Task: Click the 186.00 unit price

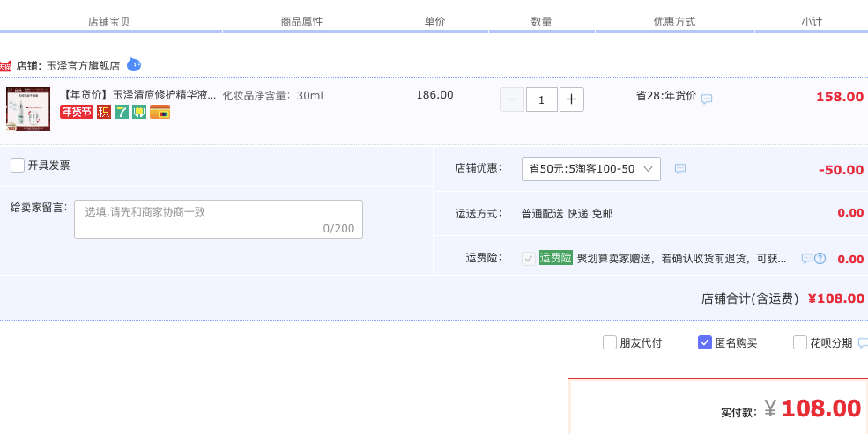Action: 434,95
